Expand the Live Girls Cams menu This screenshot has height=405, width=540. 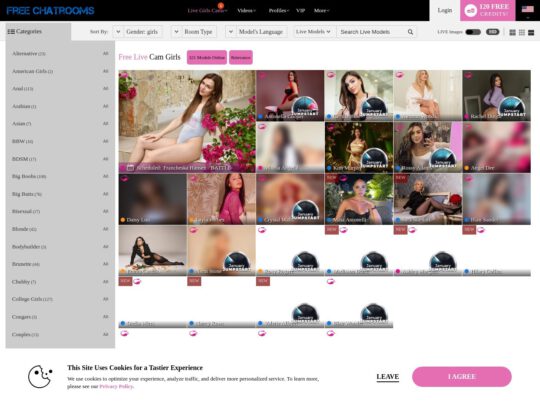tap(207, 11)
